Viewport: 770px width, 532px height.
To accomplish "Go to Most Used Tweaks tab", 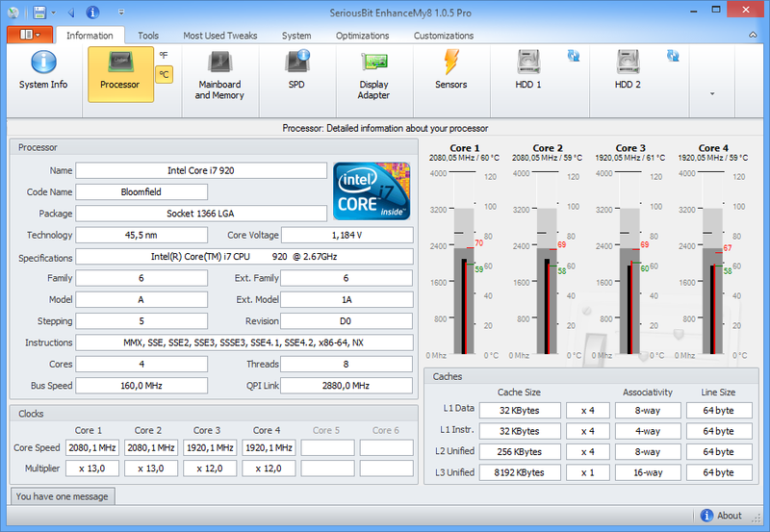I will pos(220,36).
